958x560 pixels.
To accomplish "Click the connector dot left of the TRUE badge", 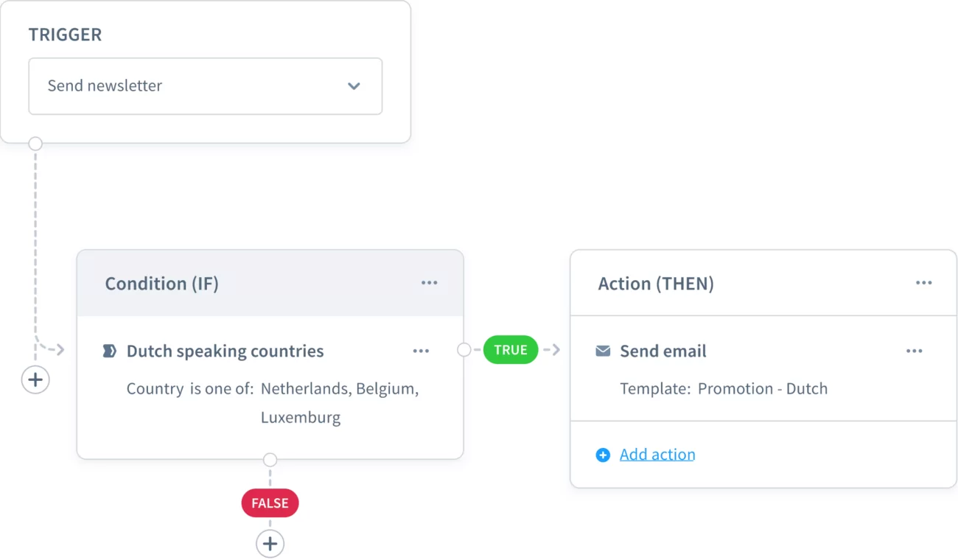I will [x=465, y=350].
